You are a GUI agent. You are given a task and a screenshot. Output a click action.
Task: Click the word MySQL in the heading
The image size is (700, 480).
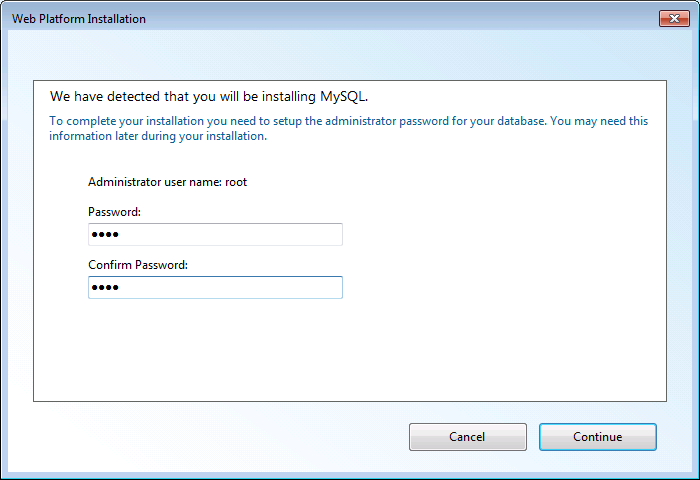343,96
